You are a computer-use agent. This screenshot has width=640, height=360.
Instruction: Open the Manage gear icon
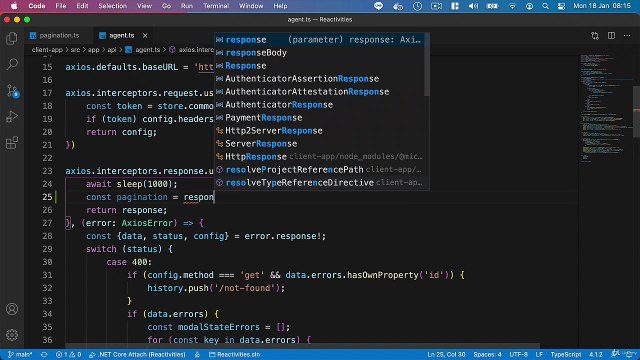pyautogui.click(x=12, y=335)
